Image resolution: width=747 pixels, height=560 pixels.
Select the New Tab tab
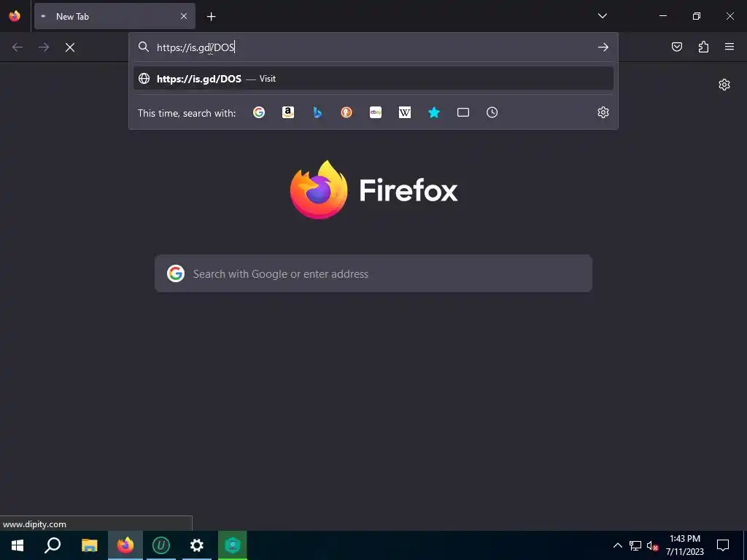pos(115,16)
